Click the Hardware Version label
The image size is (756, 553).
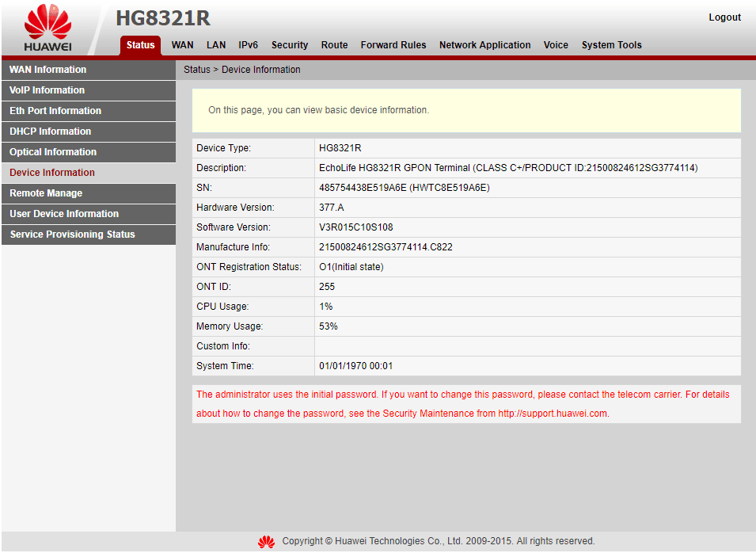[235, 208]
